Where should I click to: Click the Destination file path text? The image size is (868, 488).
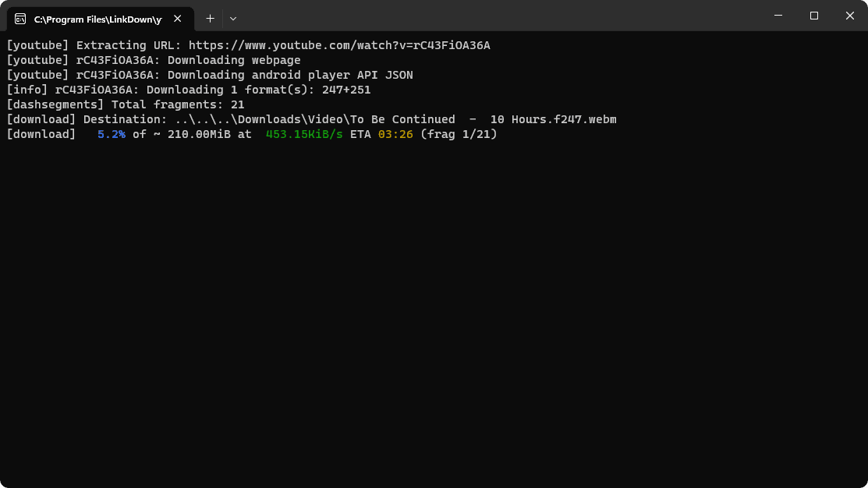click(395, 120)
